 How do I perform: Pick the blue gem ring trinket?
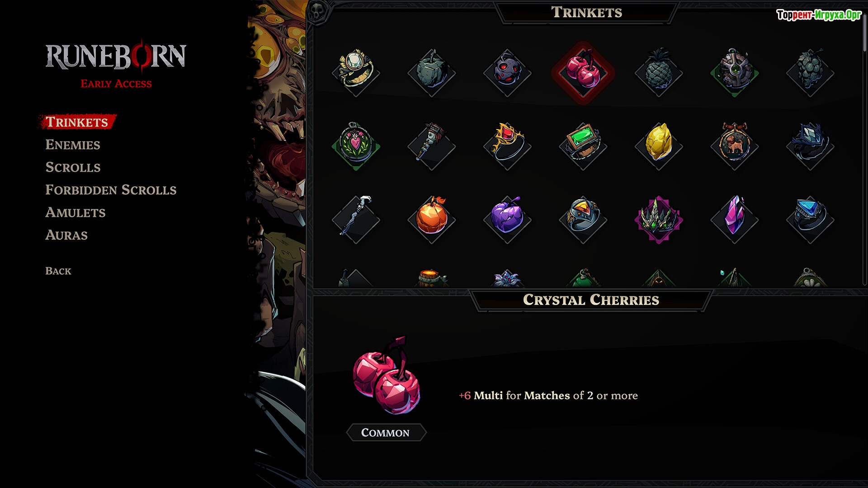click(x=810, y=219)
